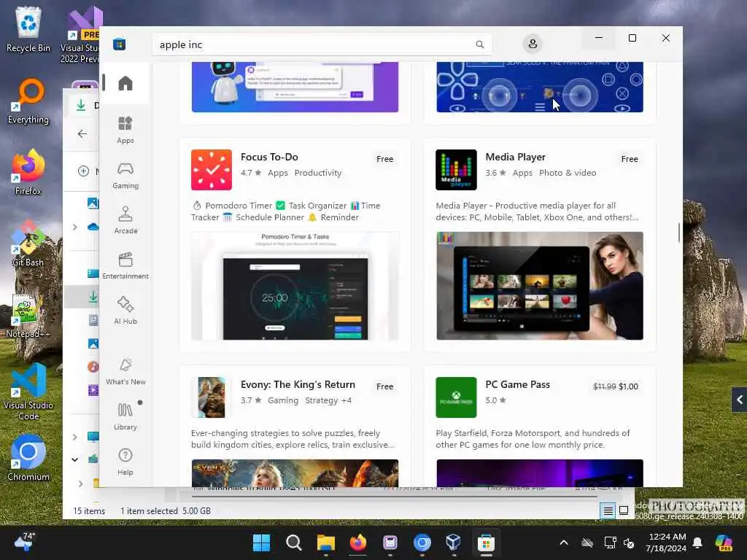Select the Git Bash desktop shortcut
Image resolution: width=747 pixels, height=560 pixels.
coord(28,244)
